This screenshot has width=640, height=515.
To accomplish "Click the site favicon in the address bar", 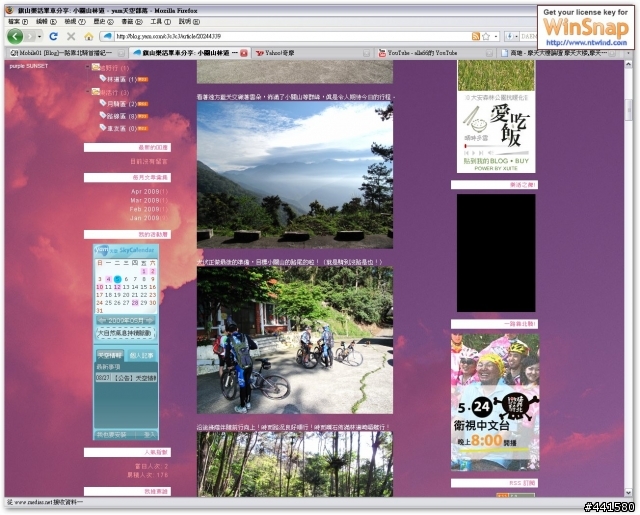I will coord(107,36).
